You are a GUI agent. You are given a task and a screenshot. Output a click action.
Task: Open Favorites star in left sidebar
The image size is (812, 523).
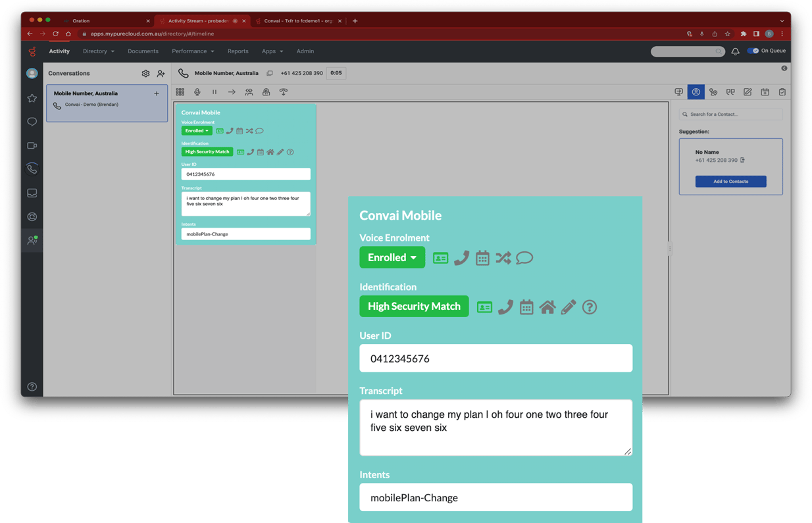32,98
